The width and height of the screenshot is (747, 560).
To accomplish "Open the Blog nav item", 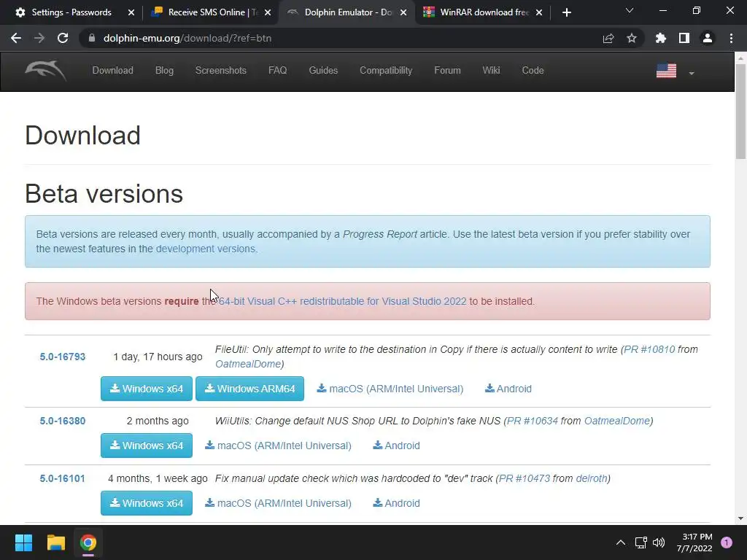I will (x=164, y=71).
